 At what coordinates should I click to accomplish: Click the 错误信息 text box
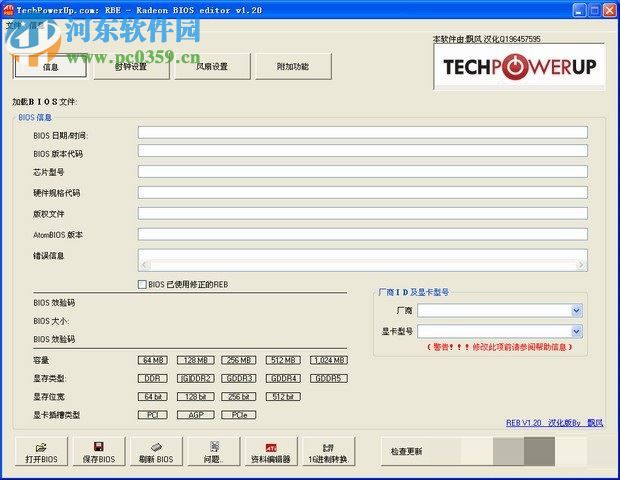click(x=363, y=260)
